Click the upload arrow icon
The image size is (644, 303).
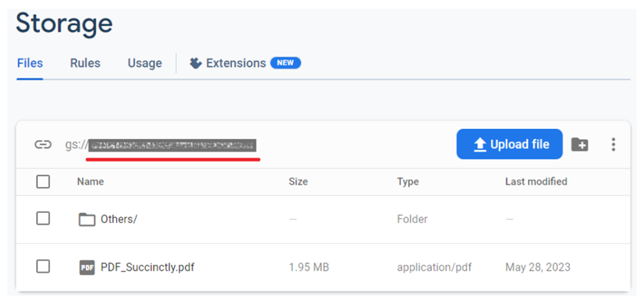(480, 144)
